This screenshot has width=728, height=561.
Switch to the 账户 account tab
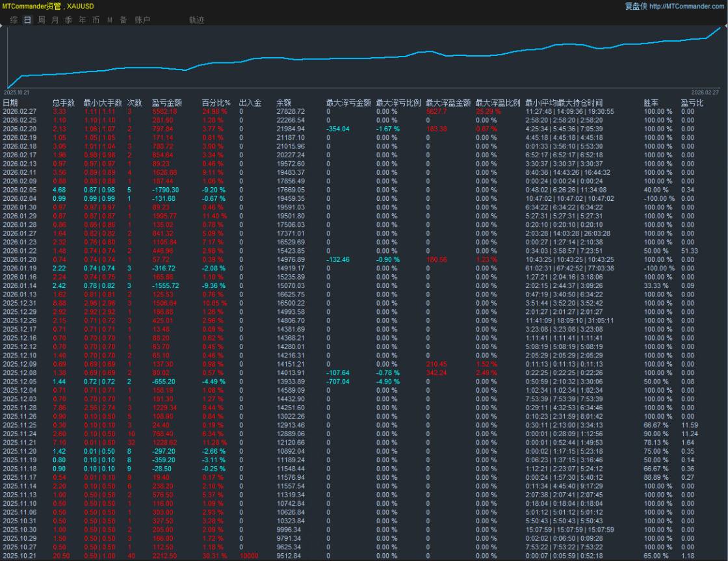click(x=142, y=20)
